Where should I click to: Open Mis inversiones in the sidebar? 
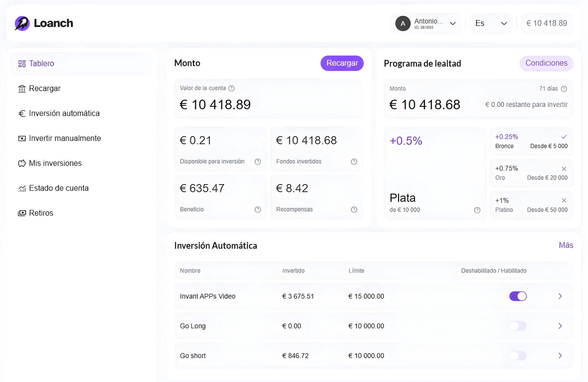(x=55, y=163)
